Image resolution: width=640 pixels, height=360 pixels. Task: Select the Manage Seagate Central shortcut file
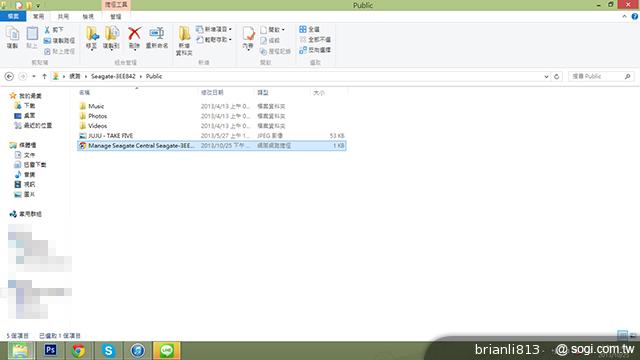click(x=211, y=145)
